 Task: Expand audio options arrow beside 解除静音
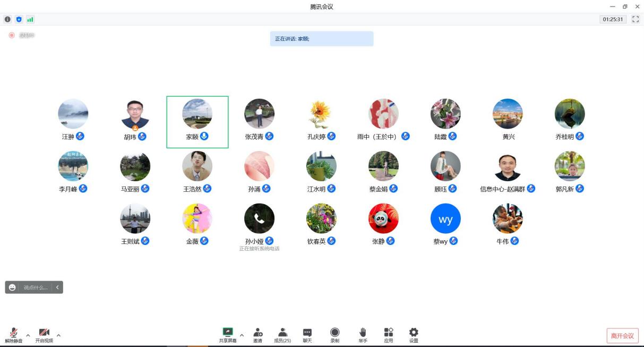tap(28, 335)
